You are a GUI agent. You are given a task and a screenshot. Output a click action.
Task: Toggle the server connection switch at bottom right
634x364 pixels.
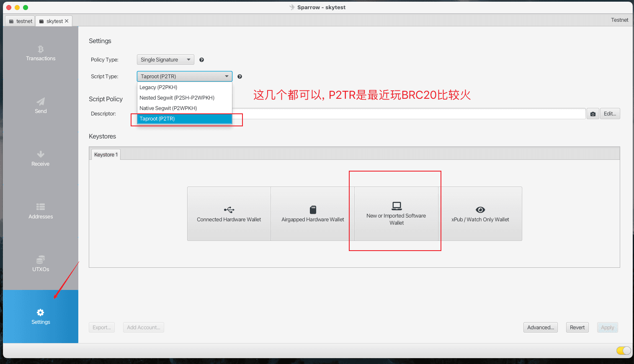[624, 351]
